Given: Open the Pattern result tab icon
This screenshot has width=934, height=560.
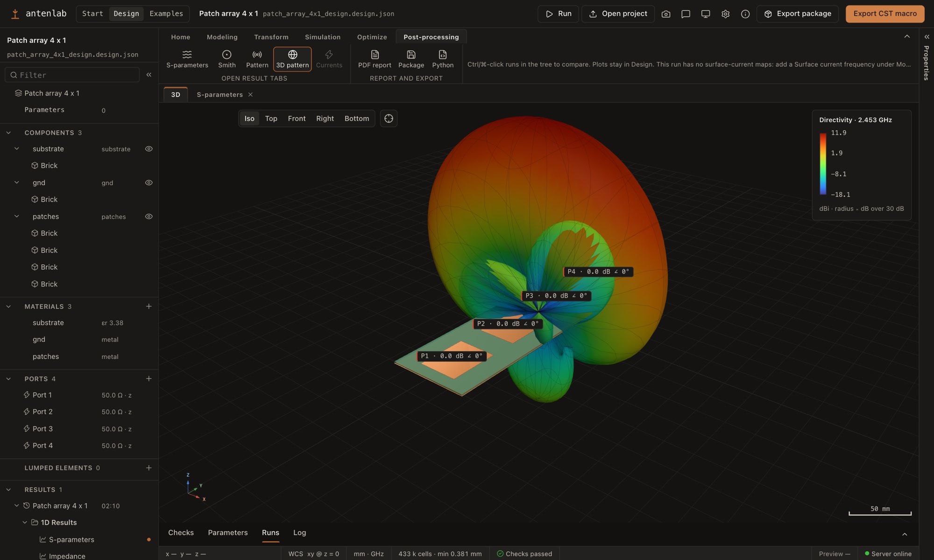Looking at the screenshot, I should tap(257, 59).
